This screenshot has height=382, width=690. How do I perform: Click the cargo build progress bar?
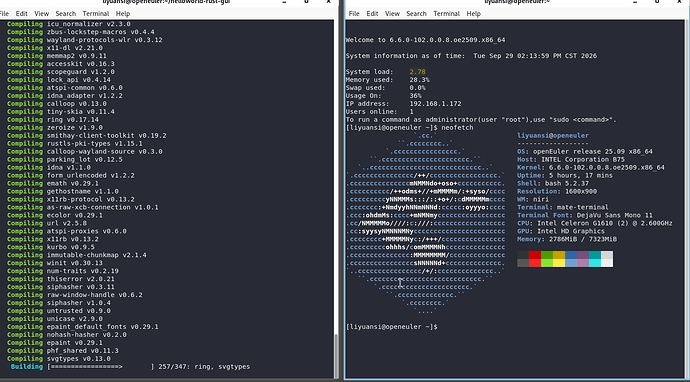101,367
